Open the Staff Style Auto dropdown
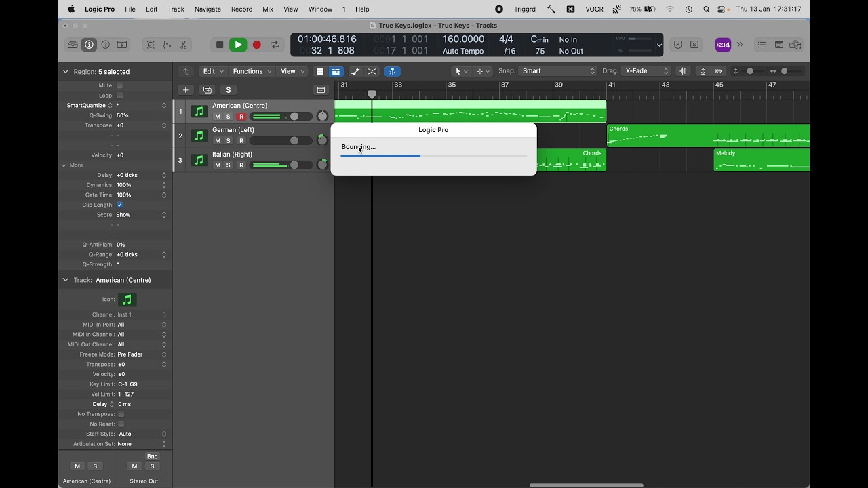The width and height of the screenshot is (868, 488). [141, 434]
